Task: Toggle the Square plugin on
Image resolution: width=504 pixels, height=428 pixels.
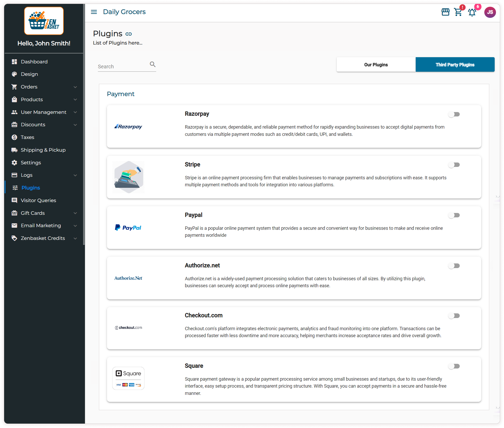Action: coord(454,366)
